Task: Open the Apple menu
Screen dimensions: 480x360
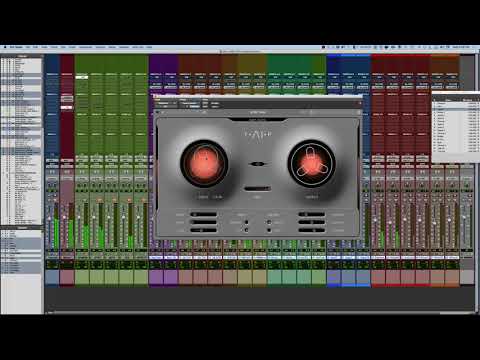Action: [x=5, y=47]
